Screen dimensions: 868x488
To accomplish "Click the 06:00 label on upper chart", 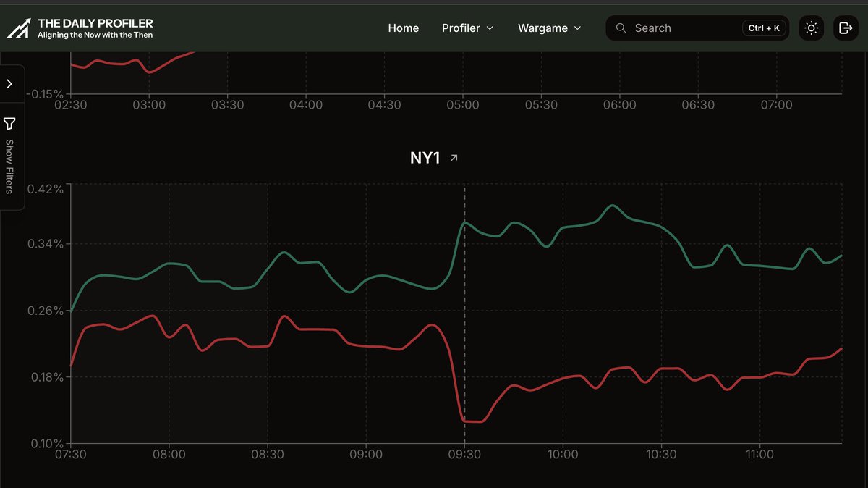I will point(620,105).
